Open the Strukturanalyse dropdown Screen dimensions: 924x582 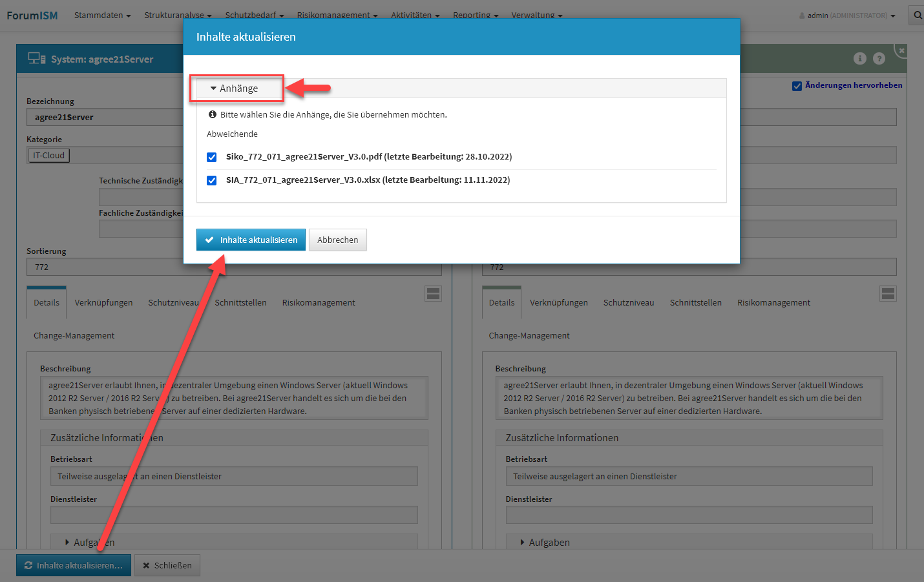coord(178,15)
